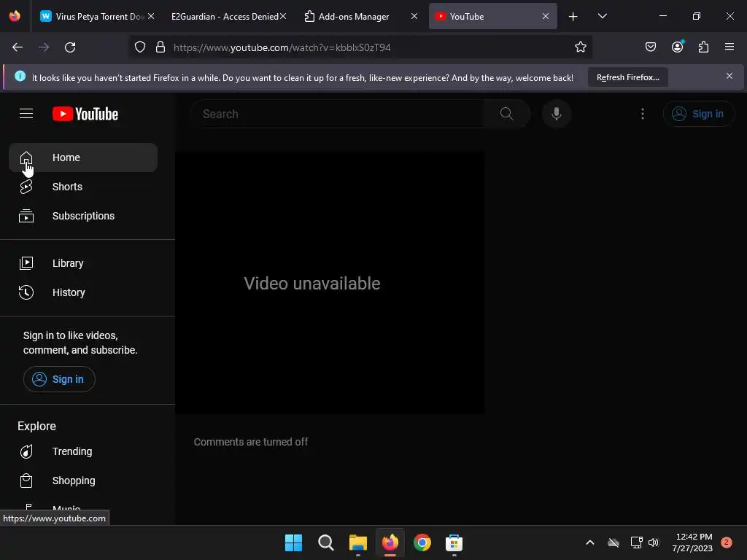Launch Google Chrome from taskbar
747x560 pixels.
[422, 542]
